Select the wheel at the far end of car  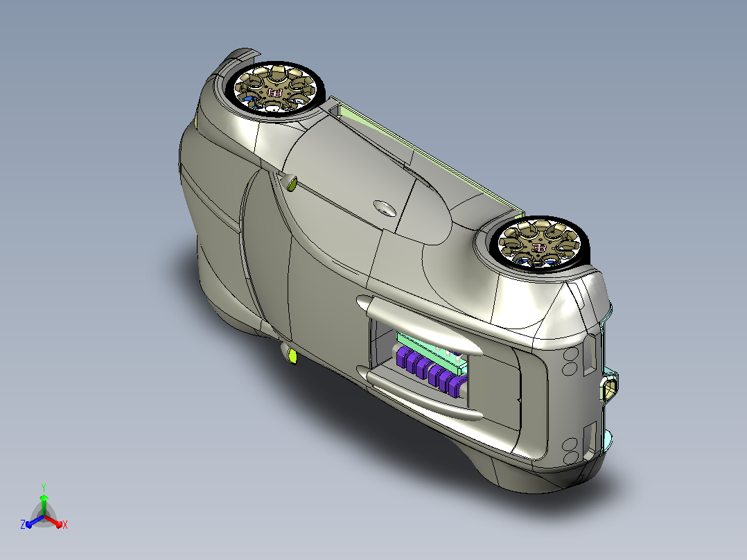[x=275, y=89]
